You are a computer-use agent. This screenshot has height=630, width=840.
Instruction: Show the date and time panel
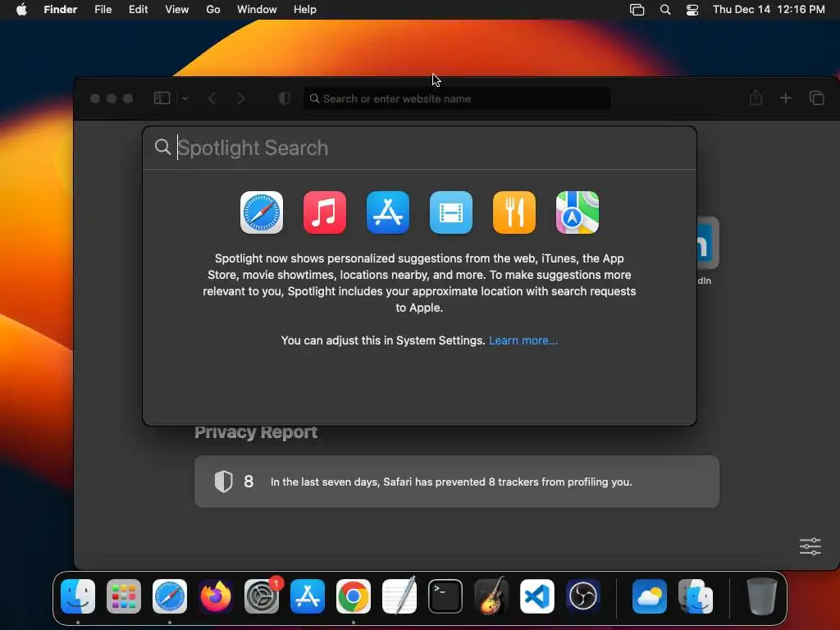point(769,10)
